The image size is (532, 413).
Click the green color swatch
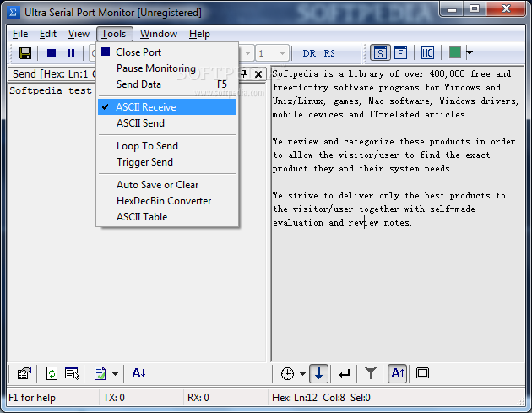click(x=454, y=52)
